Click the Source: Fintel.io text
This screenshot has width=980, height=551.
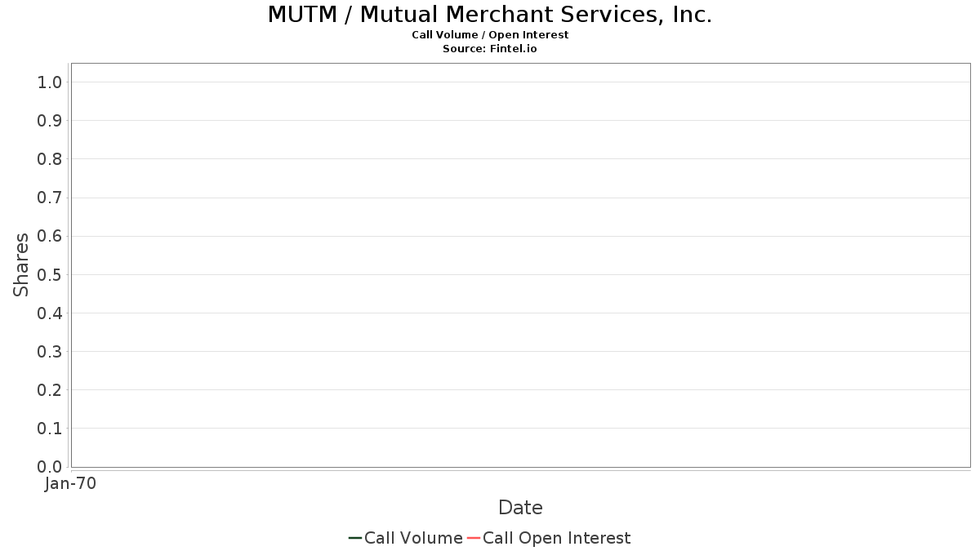pos(490,49)
